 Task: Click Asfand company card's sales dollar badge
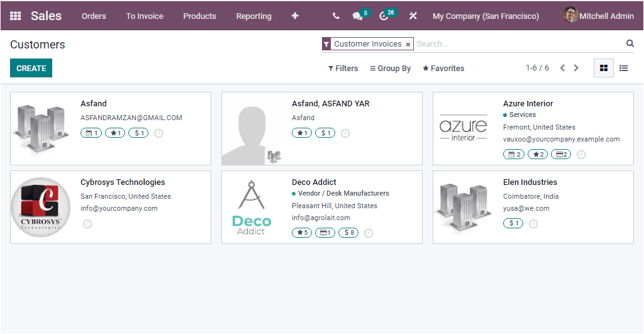tap(138, 133)
